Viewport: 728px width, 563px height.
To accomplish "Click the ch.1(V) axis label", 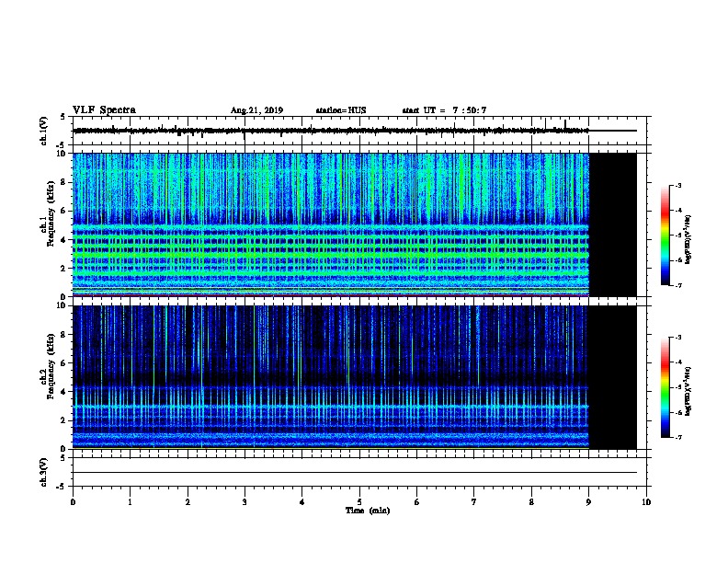I will tap(44, 131).
